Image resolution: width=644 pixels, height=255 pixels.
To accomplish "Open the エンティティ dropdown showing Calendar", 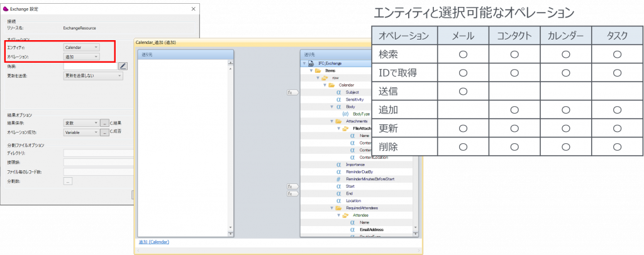I will [x=81, y=47].
